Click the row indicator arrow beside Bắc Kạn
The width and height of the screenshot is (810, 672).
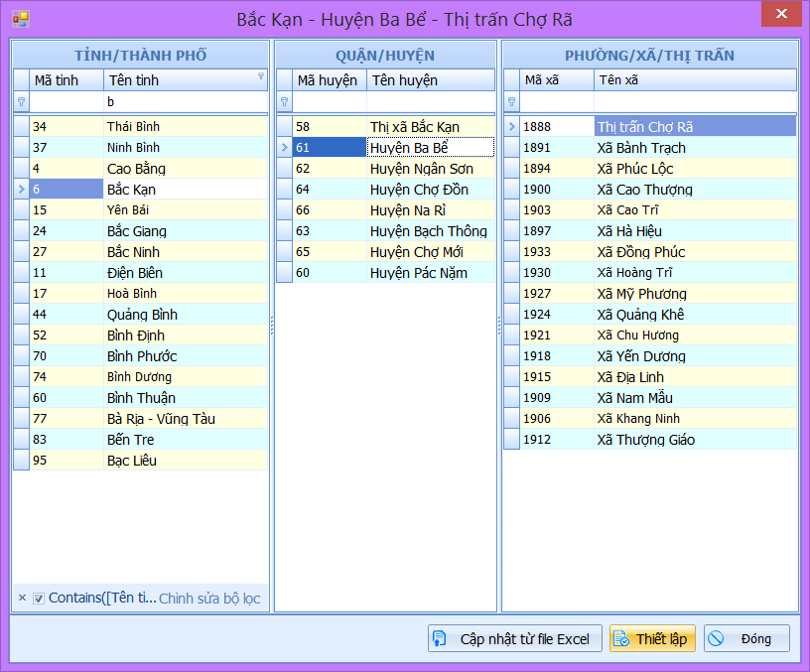[x=21, y=189]
